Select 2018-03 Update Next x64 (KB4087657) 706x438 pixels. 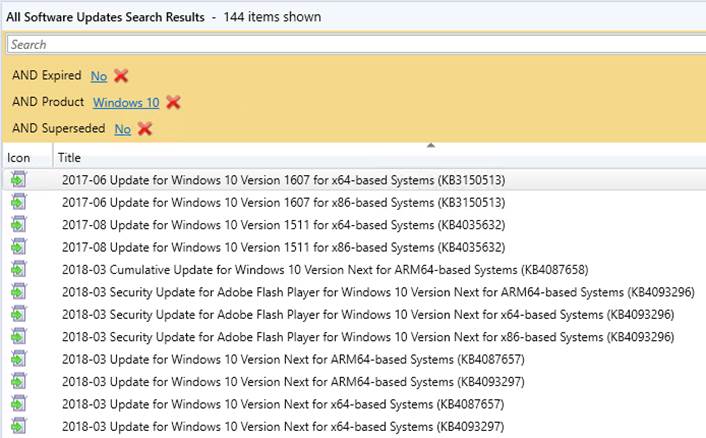point(283,404)
